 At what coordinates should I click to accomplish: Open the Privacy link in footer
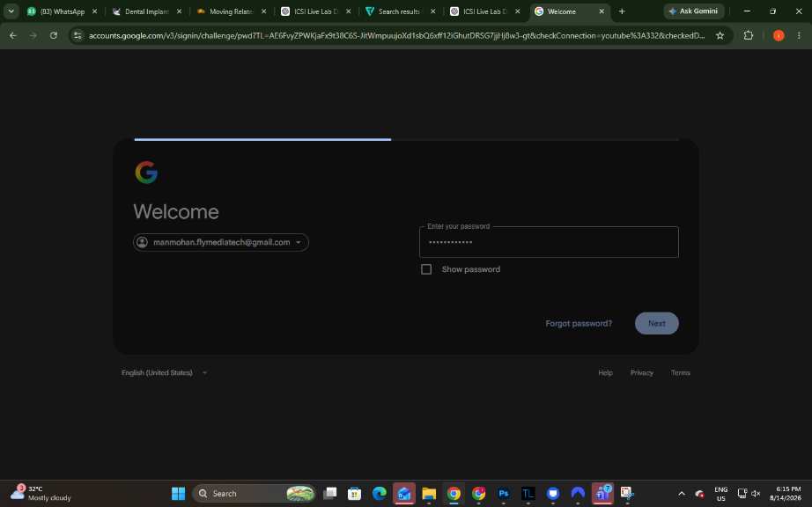(641, 372)
